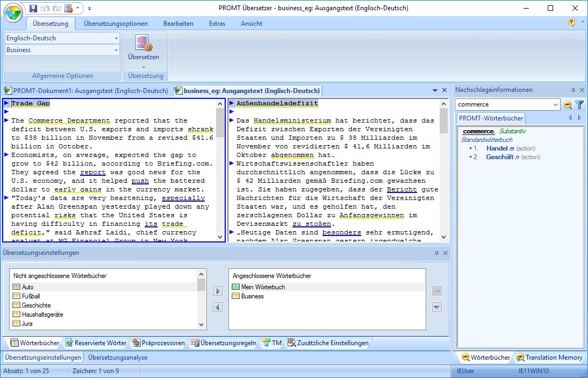
Task: Click target text pane vertical scrollbar
Action: 443,170
